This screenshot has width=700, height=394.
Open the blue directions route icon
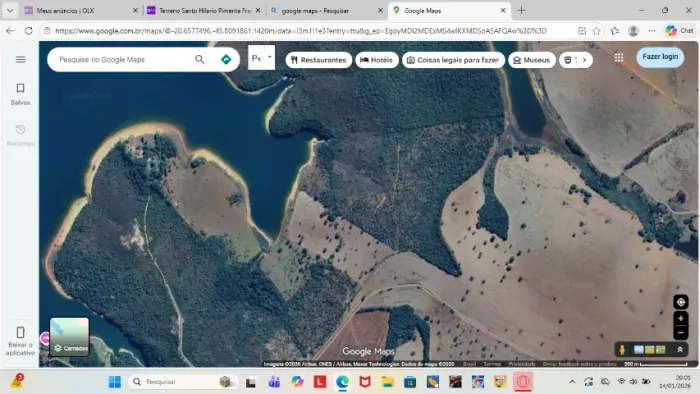(x=226, y=59)
